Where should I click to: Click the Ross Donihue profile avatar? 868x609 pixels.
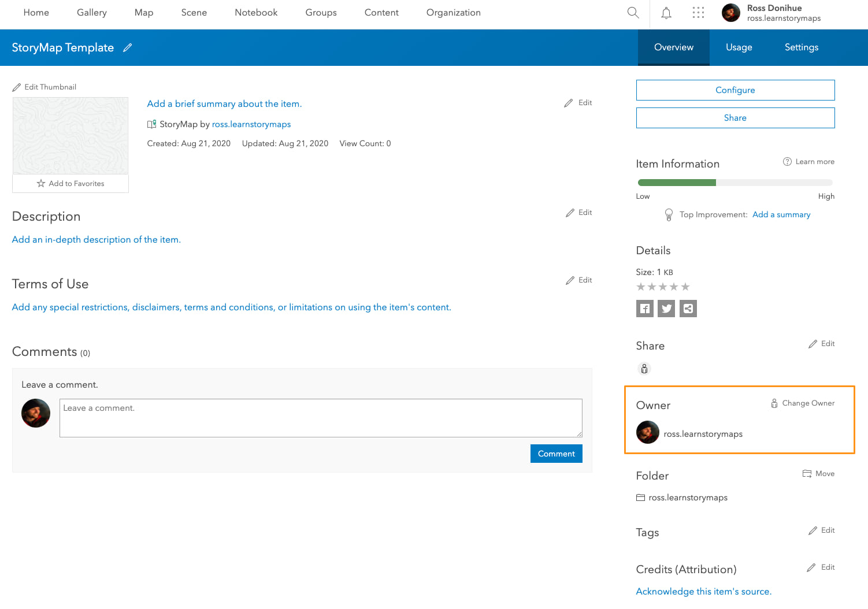click(x=731, y=13)
